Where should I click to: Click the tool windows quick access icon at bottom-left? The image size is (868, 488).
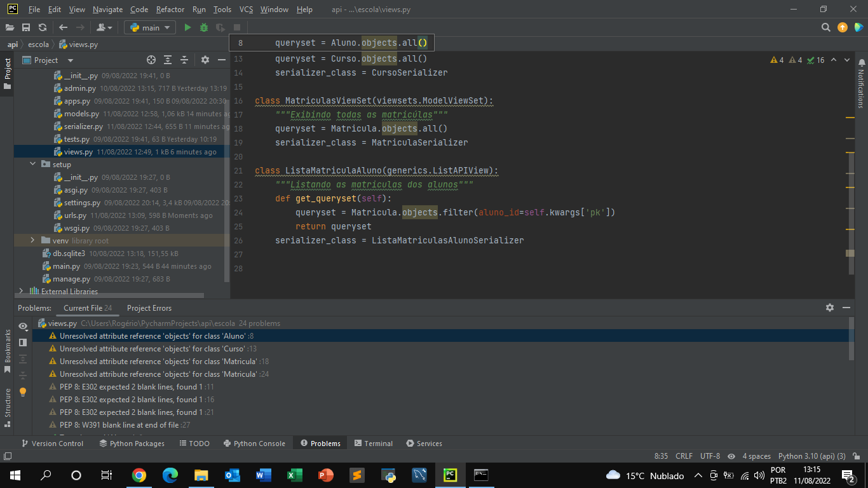[7, 456]
